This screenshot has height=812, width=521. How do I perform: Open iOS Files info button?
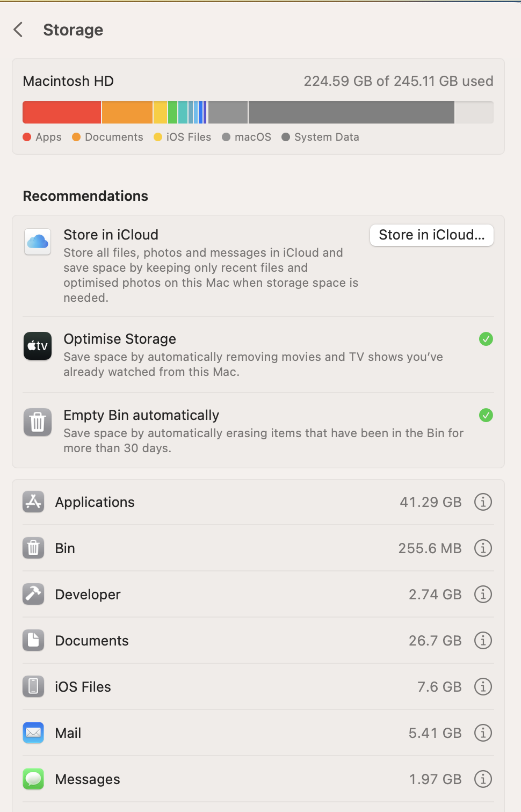pyautogui.click(x=483, y=687)
